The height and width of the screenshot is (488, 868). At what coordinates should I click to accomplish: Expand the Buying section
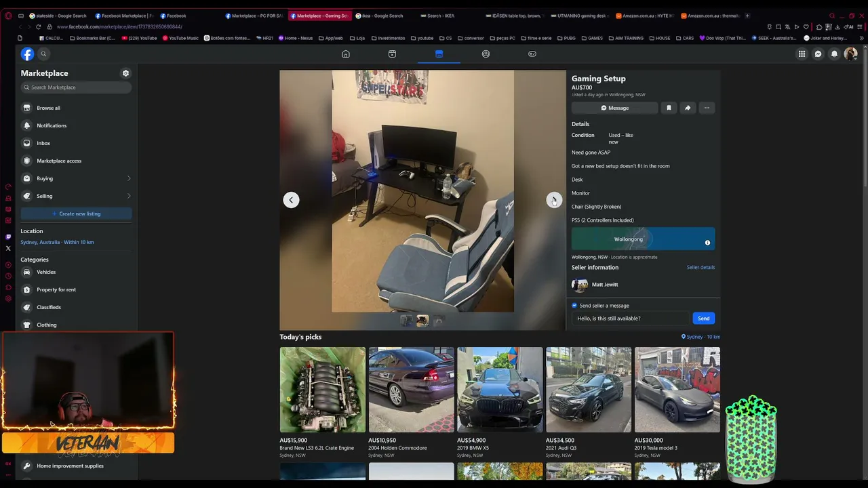(76, 178)
